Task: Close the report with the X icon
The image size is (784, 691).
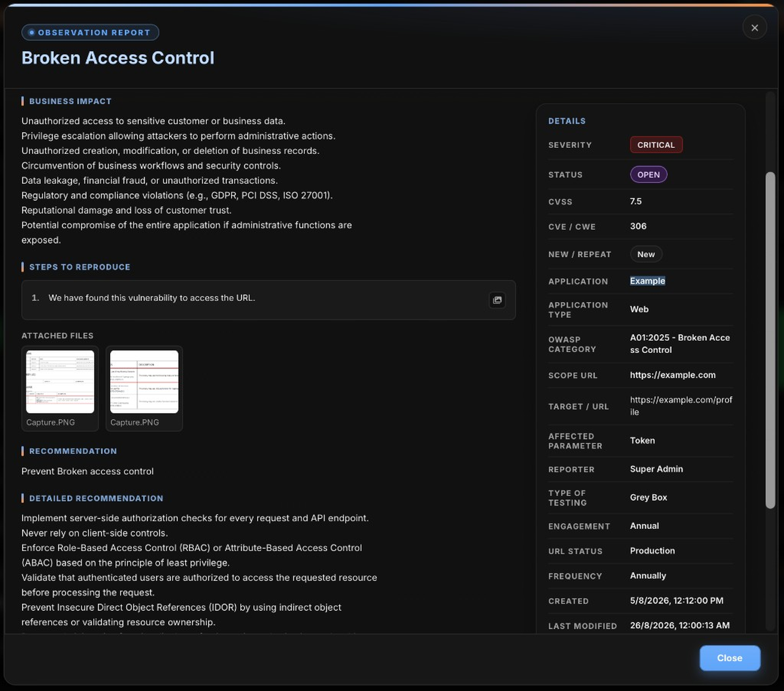Action: (x=754, y=28)
